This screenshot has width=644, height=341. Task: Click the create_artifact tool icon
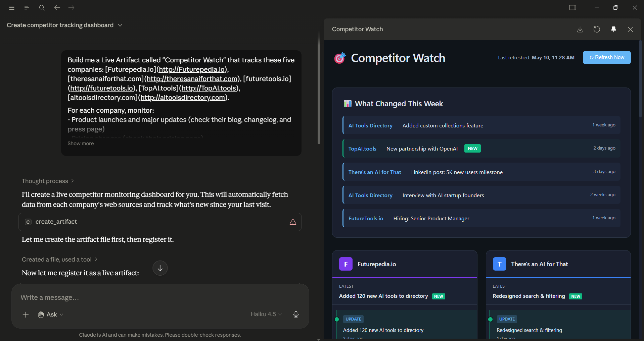28,222
